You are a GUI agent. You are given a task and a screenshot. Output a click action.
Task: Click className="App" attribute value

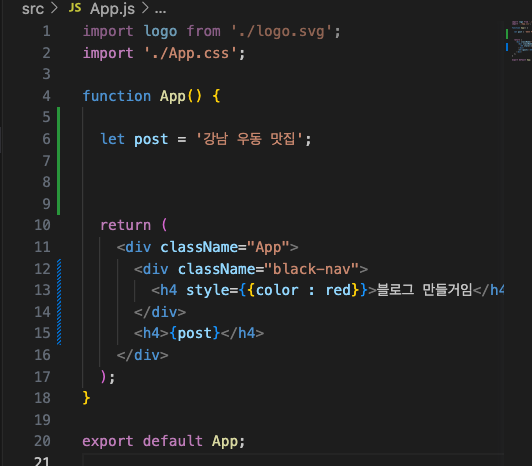point(268,247)
